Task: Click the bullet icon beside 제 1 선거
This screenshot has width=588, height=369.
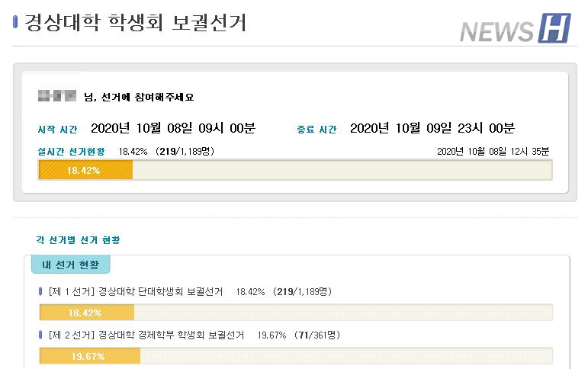Action: (41, 291)
